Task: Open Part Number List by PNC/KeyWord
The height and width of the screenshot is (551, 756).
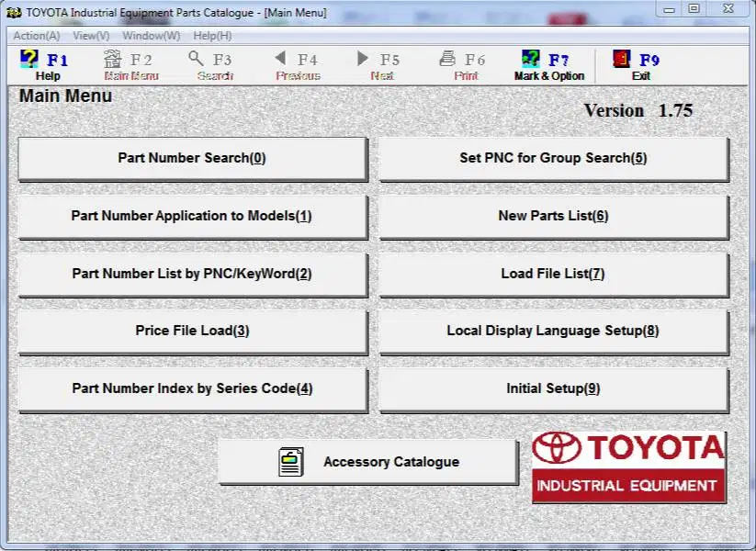Action: click(x=192, y=274)
